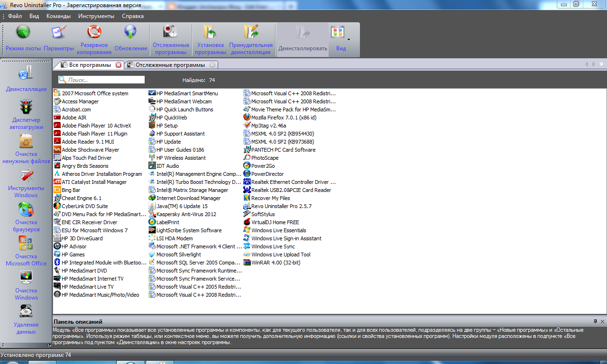Open the Справка menu
607x364 pixels.
click(133, 16)
